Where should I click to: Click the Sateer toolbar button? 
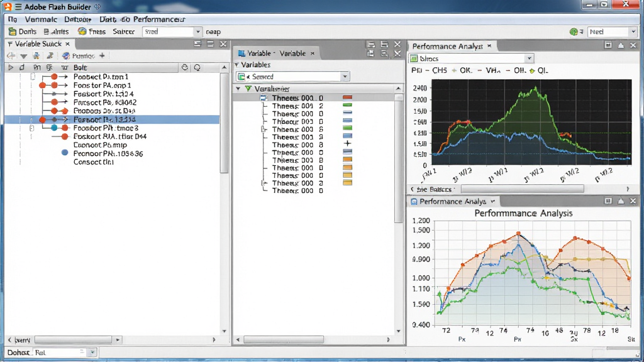(x=124, y=31)
